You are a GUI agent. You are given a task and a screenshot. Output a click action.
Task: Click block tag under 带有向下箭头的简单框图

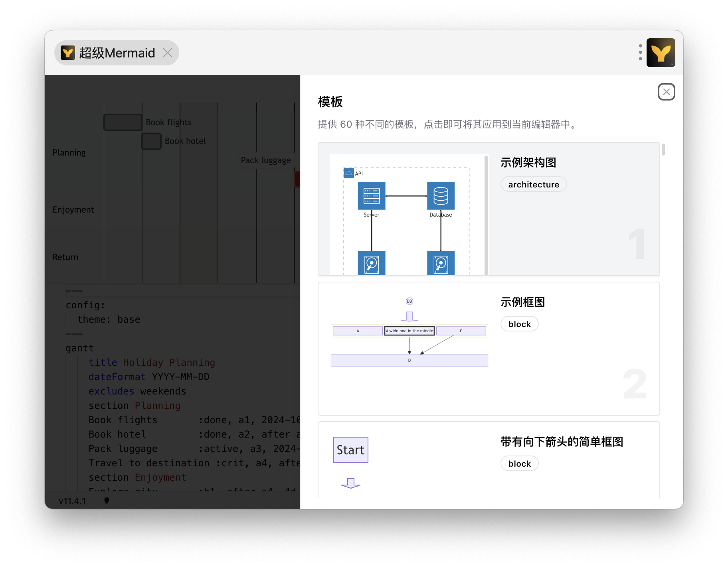tap(519, 463)
